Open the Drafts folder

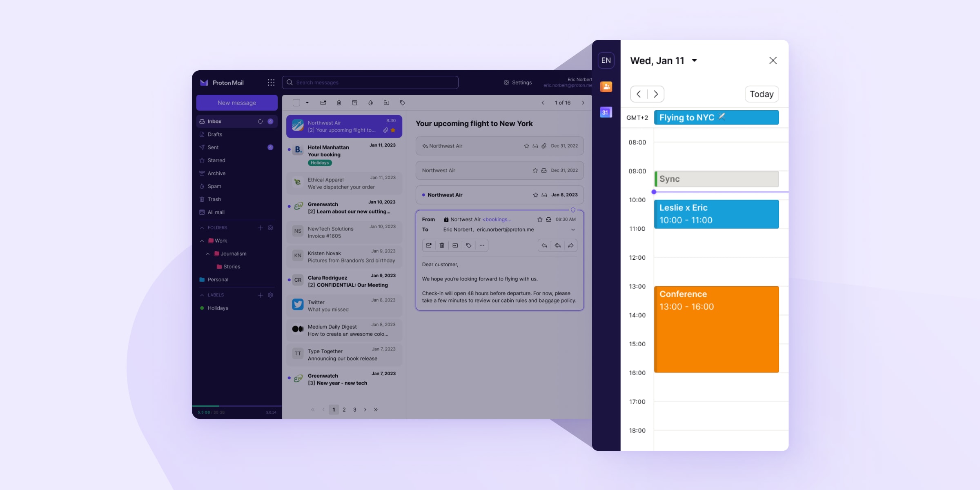[x=215, y=134]
